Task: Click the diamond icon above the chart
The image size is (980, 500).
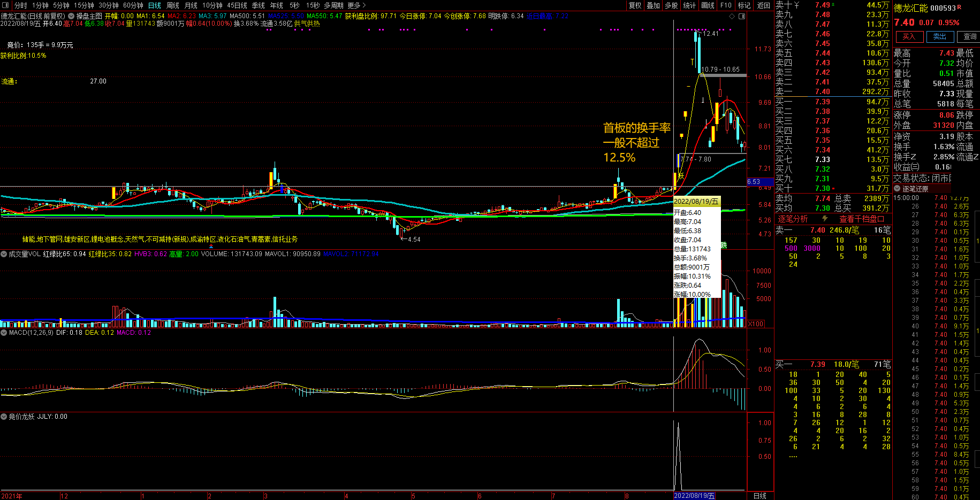Action: pyautogui.click(x=732, y=16)
